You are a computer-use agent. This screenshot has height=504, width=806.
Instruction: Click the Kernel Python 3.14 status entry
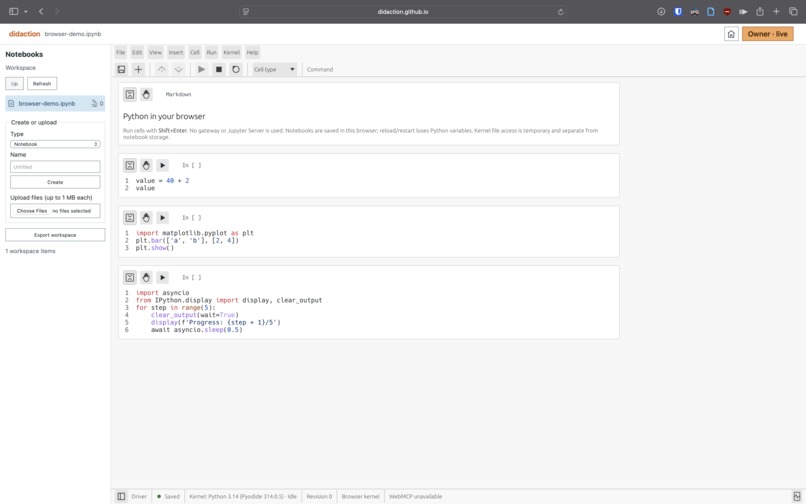243,496
